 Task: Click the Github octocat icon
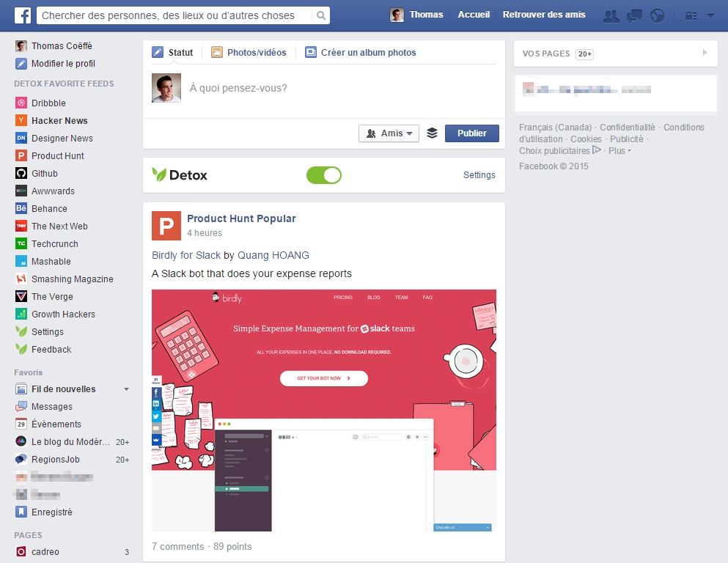coord(21,173)
